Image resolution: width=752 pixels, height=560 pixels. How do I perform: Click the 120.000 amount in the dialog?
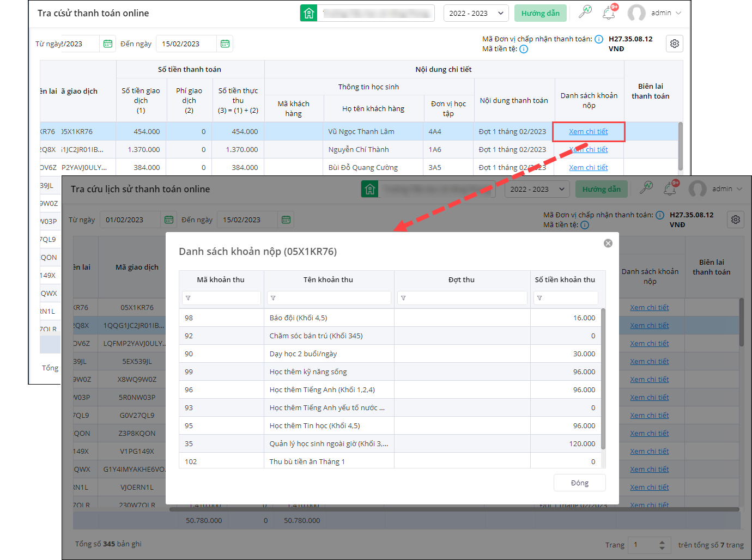[582, 443]
